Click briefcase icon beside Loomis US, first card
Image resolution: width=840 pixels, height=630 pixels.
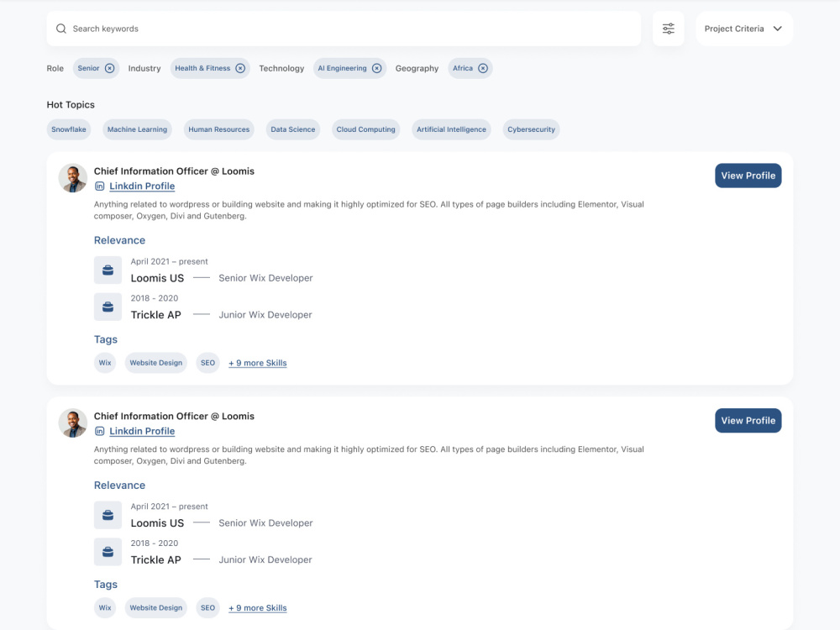[108, 270]
